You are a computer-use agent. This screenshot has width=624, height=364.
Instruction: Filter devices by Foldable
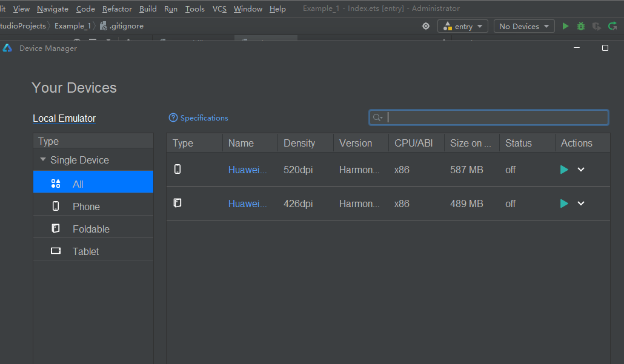(93, 227)
